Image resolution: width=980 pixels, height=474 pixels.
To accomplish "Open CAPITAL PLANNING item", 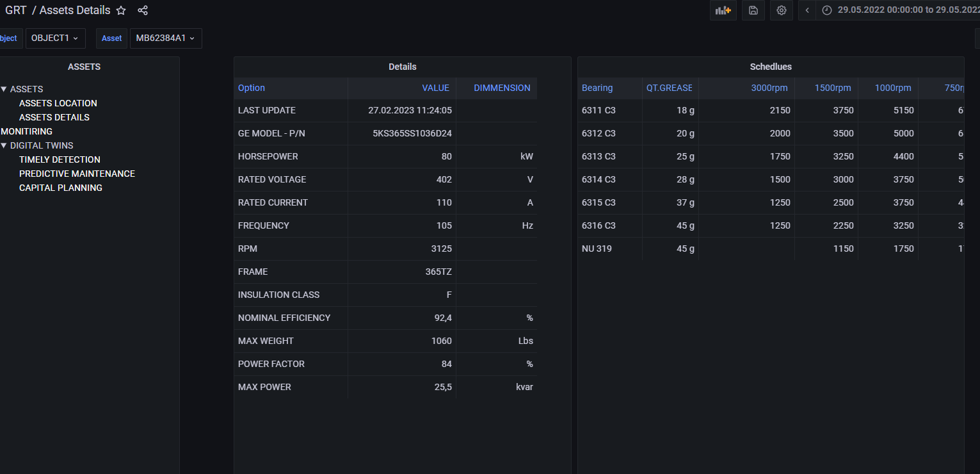I will click(x=61, y=188).
